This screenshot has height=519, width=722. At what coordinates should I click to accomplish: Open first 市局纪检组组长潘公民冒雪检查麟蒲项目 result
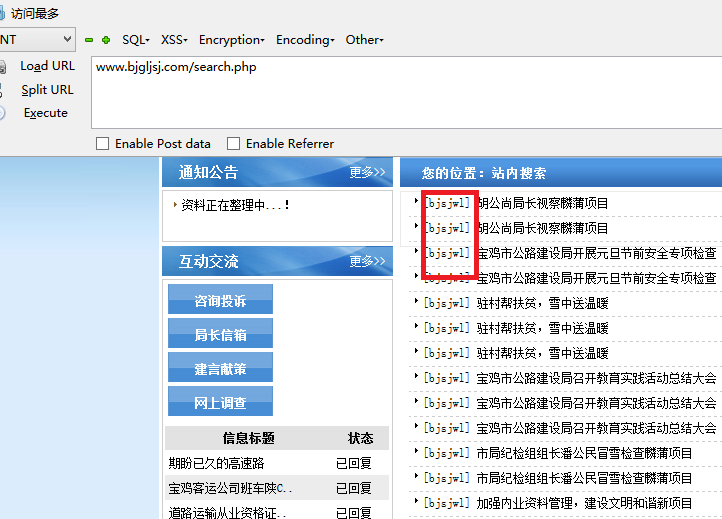pos(584,453)
